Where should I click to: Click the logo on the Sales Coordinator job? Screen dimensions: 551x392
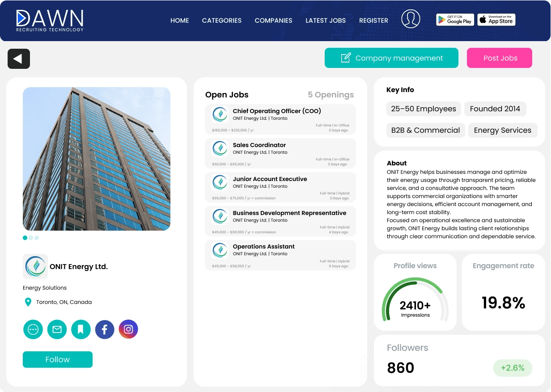tap(220, 148)
